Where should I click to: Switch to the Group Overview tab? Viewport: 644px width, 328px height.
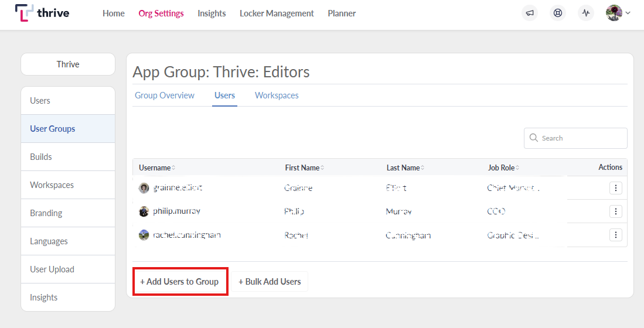point(165,95)
